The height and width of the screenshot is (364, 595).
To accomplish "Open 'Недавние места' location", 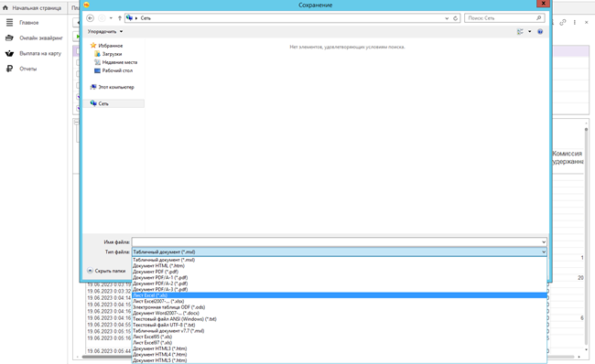I will [x=120, y=62].
